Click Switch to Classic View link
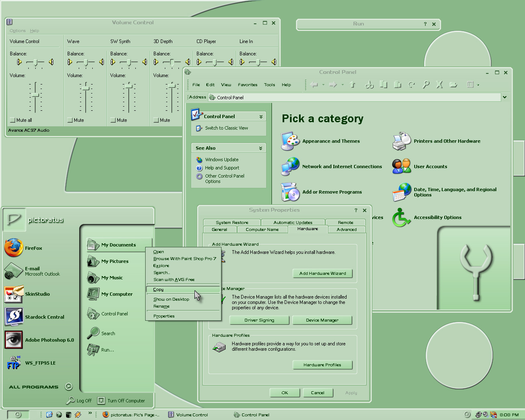Viewport: 525px width, 420px height. click(226, 128)
